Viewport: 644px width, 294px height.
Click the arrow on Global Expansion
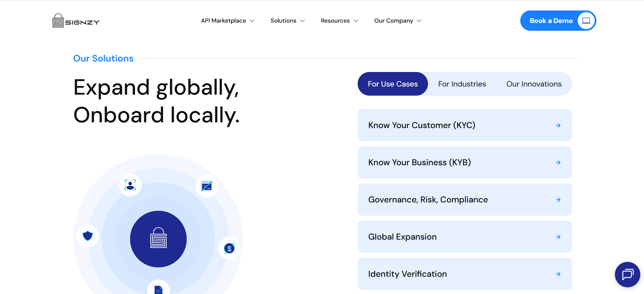click(558, 237)
